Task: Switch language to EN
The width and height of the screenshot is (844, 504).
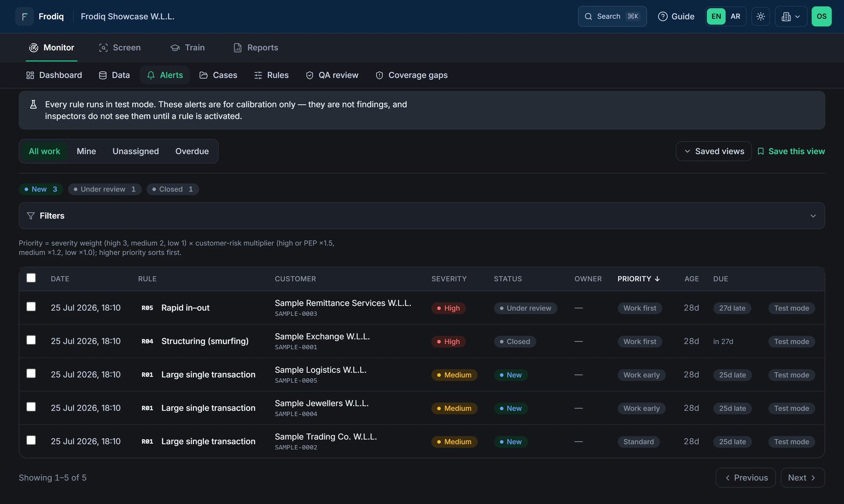Action: click(716, 16)
